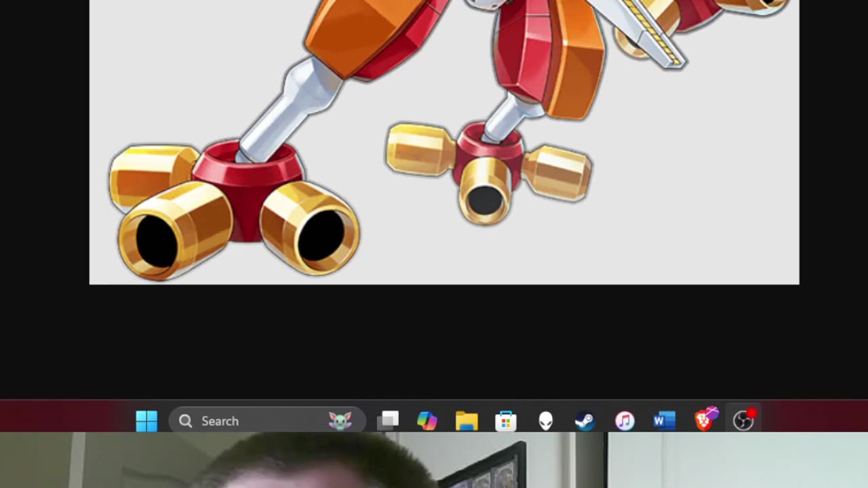Click the taskbar Search box
This screenshot has width=868, height=488.
tap(267, 421)
